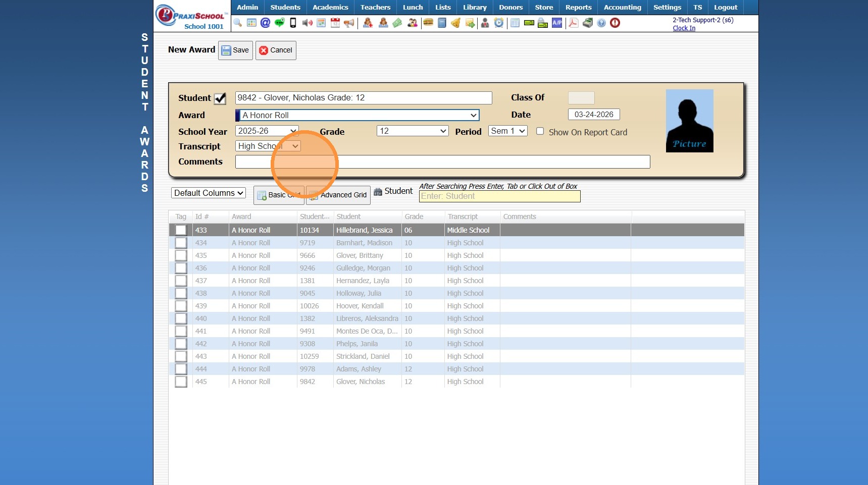Image resolution: width=868 pixels, height=485 pixels.
Task: Click the Comments text field
Action: [x=442, y=162]
